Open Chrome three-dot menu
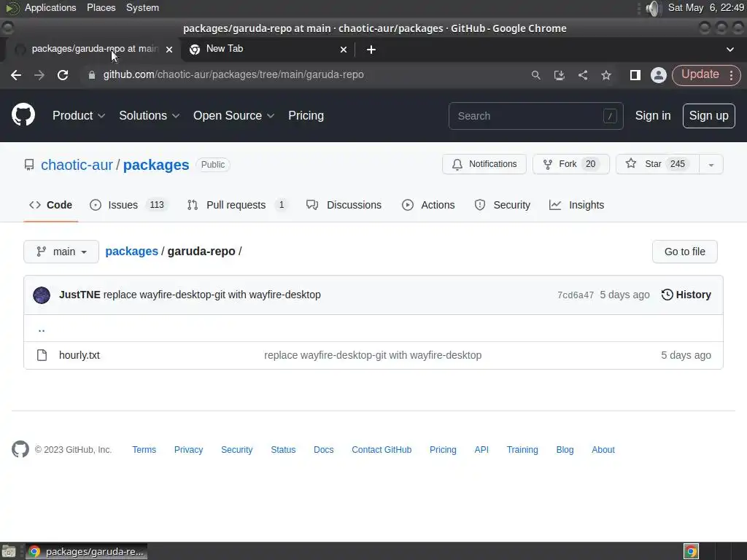The image size is (747, 560). coord(731,75)
